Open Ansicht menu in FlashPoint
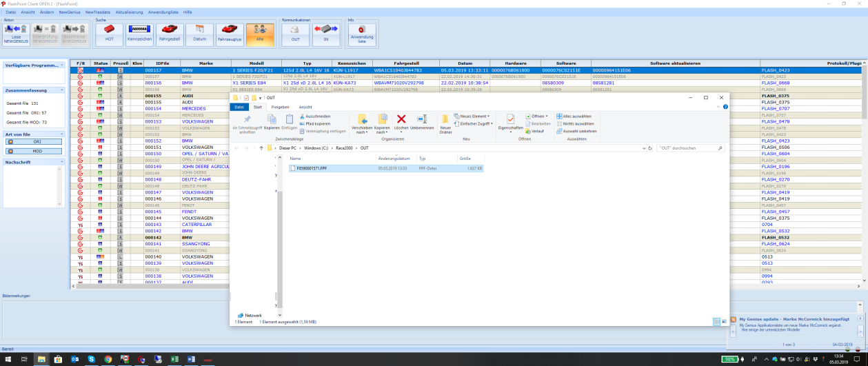The width and height of the screenshot is (868, 366). point(28,12)
